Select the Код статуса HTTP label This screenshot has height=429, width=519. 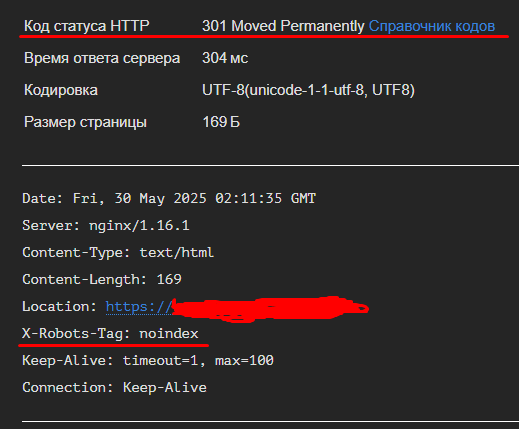tap(87, 26)
